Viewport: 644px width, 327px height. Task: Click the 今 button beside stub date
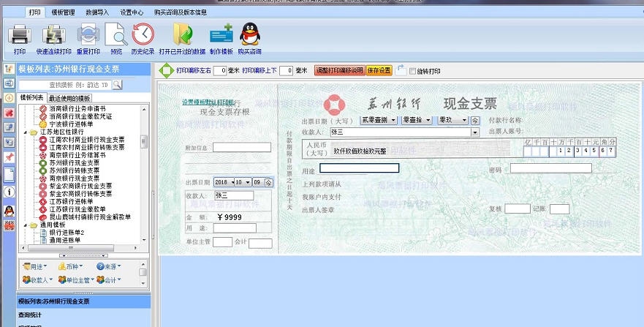point(268,182)
